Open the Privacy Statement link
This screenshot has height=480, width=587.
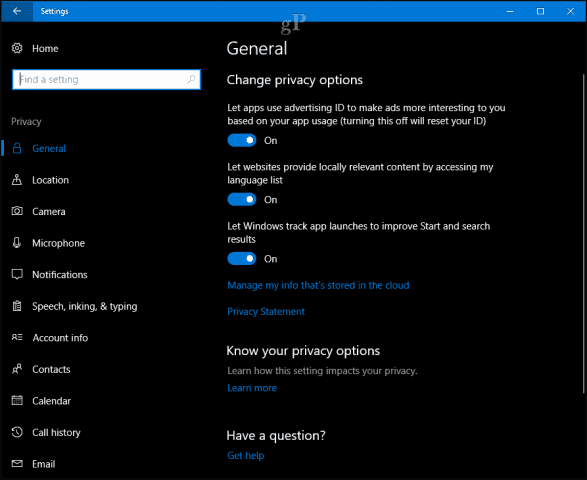click(266, 312)
